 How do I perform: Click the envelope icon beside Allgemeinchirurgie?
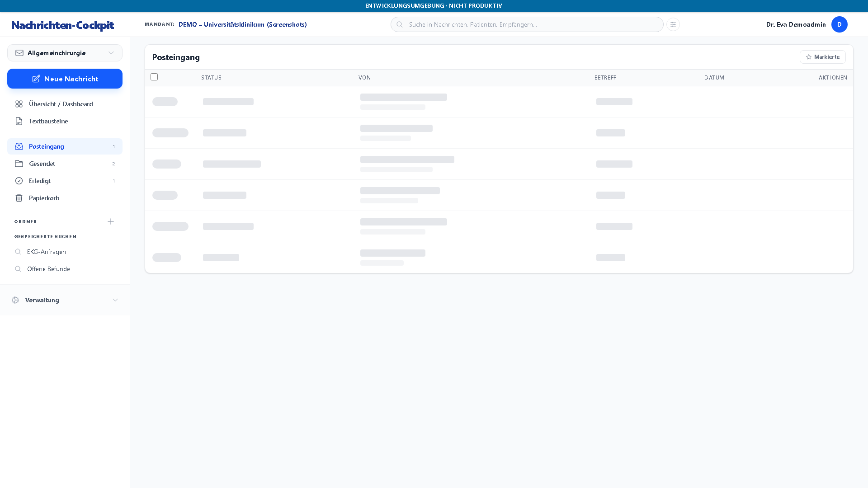19,53
